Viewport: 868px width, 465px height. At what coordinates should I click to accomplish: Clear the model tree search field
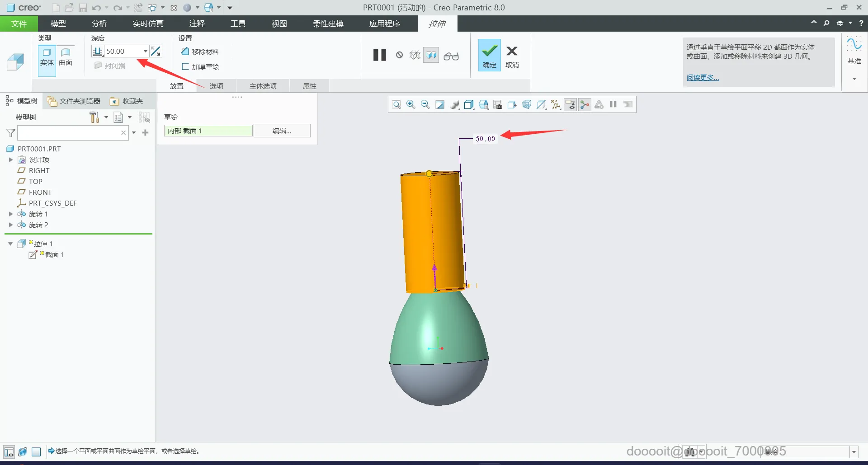click(x=123, y=133)
